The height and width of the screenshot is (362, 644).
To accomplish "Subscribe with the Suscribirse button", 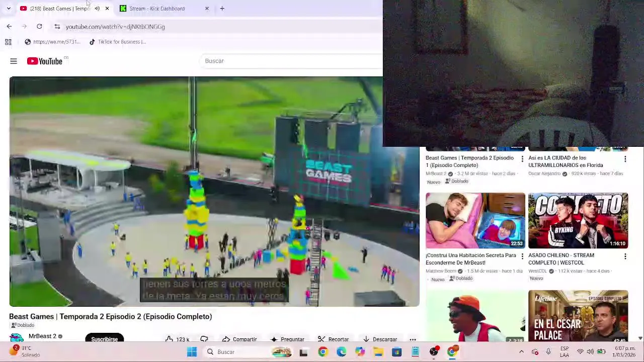I will point(105,338).
